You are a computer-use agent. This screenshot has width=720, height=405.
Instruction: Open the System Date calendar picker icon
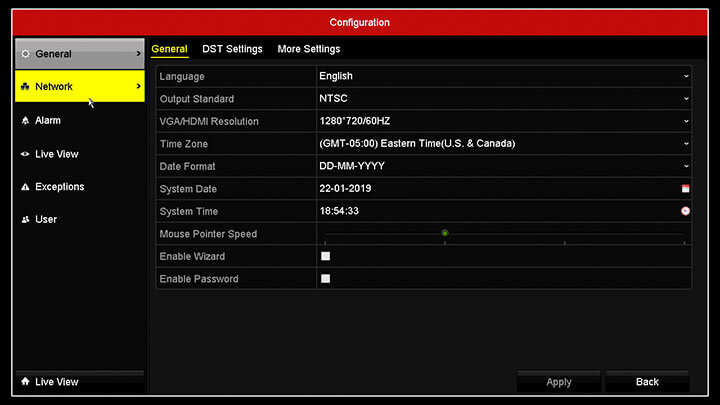pyautogui.click(x=685, y=189)
